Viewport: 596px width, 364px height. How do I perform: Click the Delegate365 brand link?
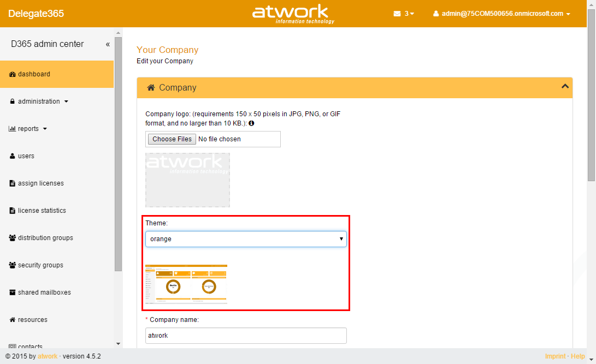pyautogui.click(x=36, y=14)
